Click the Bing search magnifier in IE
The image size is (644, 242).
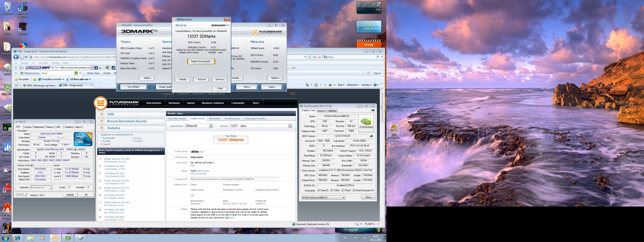point(378,57)
